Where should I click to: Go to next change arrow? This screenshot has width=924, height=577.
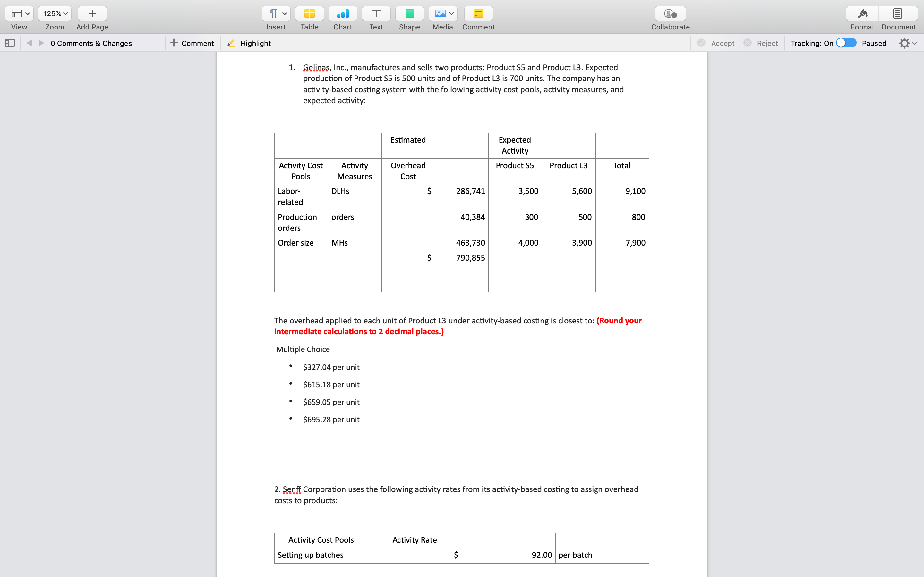pos(41,43)
